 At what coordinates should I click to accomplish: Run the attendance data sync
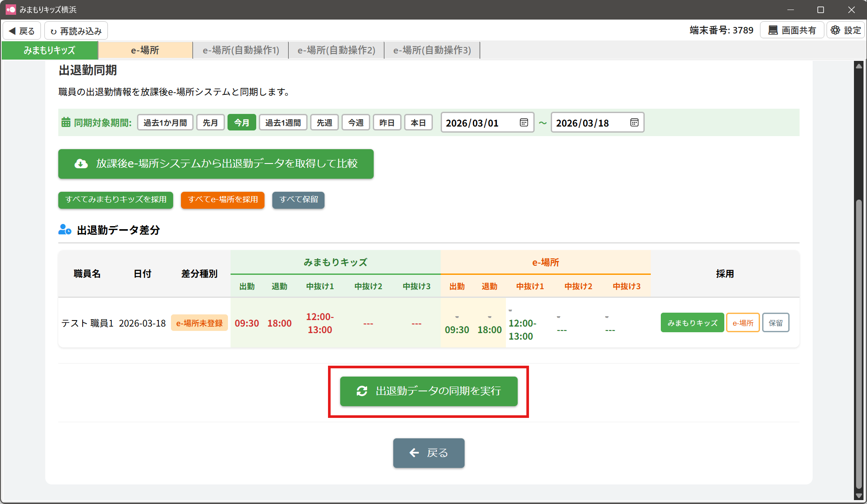(428, 391)
